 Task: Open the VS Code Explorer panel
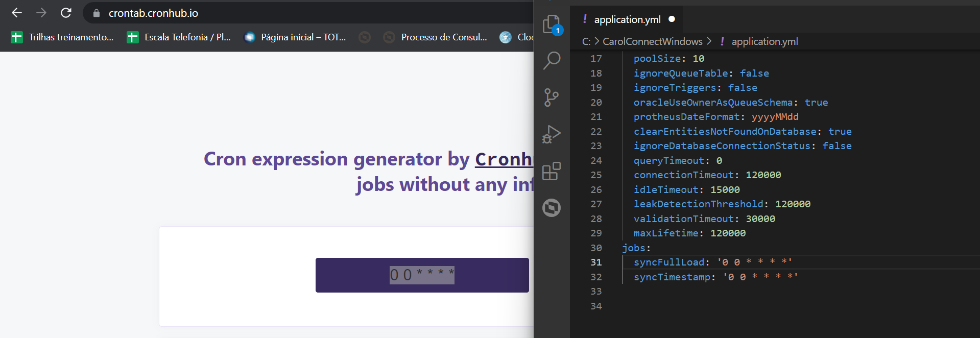click(552, 24)
